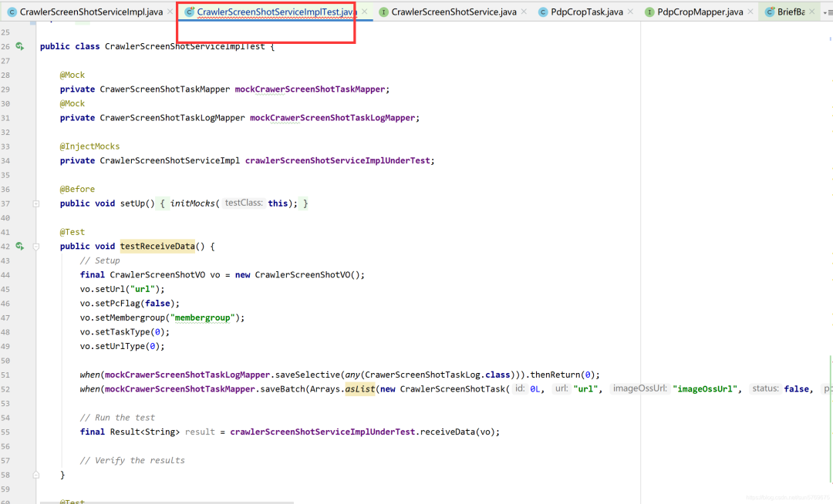Select the partially visible BriefBa tab
This screenshot has width=833, height=504.
(x=791, y=12)
